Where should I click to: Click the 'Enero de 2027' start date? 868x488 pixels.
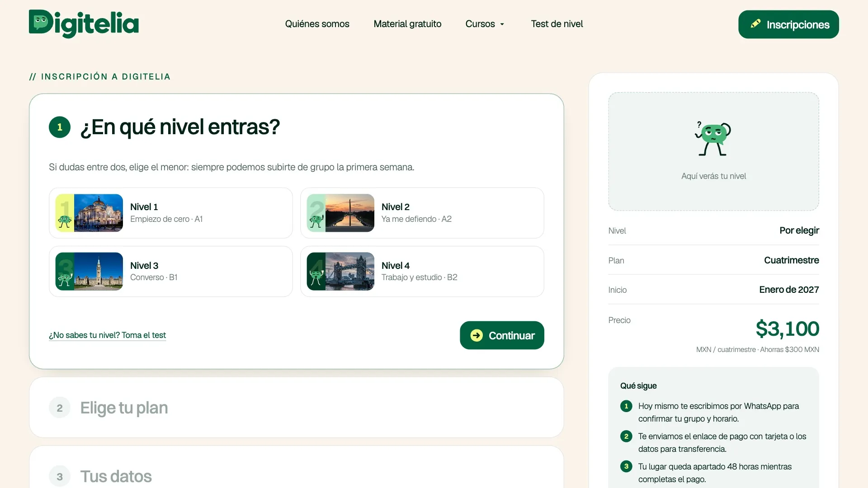(789, 290)
